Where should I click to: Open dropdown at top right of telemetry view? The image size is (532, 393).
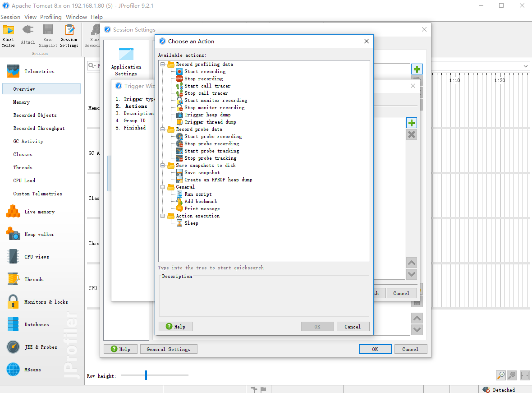pyautogui.click(x=525, y=66)
